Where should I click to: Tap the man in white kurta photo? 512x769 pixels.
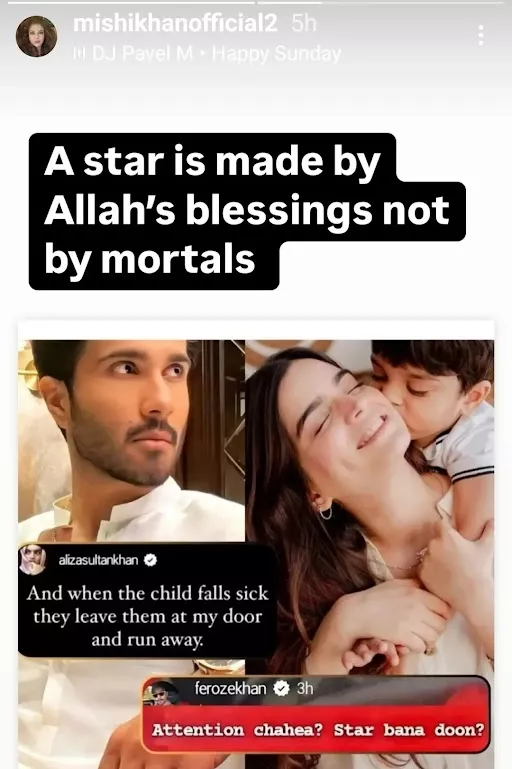click(131, 441)
